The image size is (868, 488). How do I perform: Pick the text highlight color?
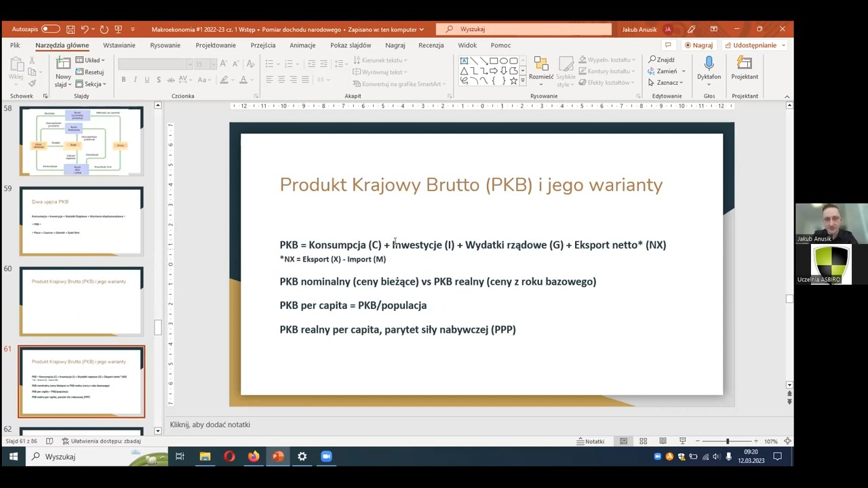224,80
